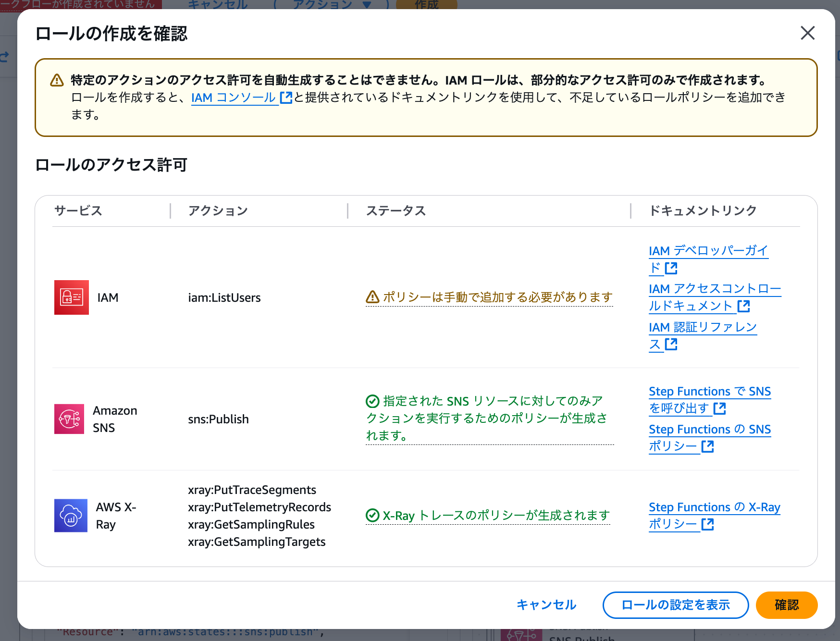Click the Amazon SNS service name
This screenshot has height=641, width=840.
[115, 419]
